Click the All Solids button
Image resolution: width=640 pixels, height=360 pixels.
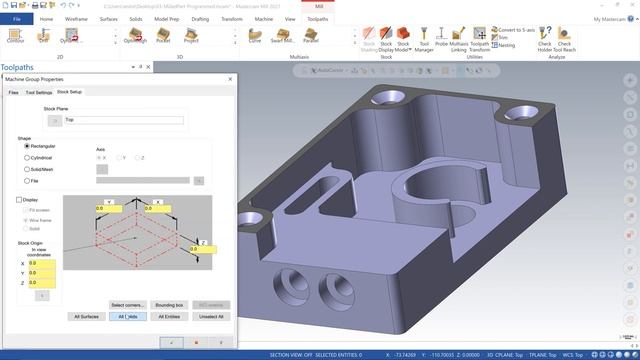[x=128, y=316]
